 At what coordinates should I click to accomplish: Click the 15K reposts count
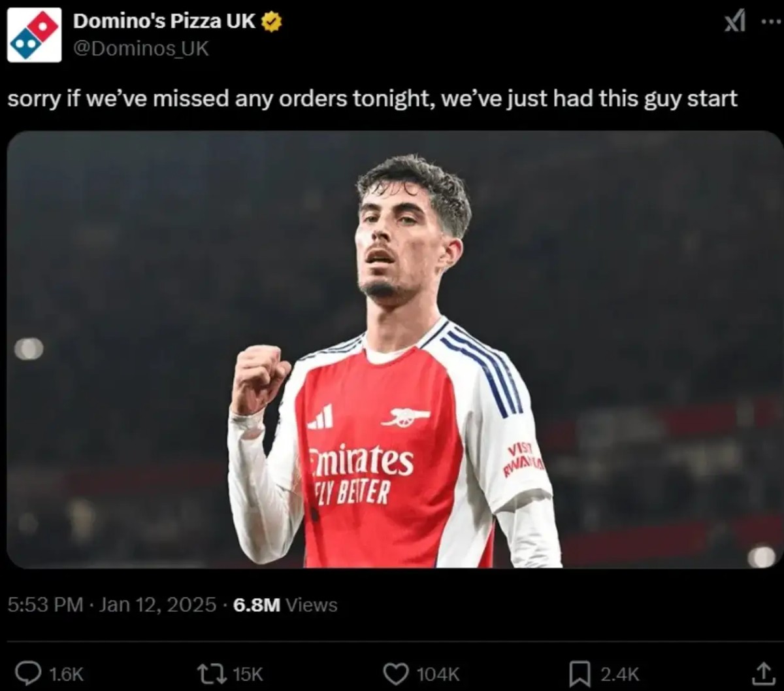pos(248,674)
